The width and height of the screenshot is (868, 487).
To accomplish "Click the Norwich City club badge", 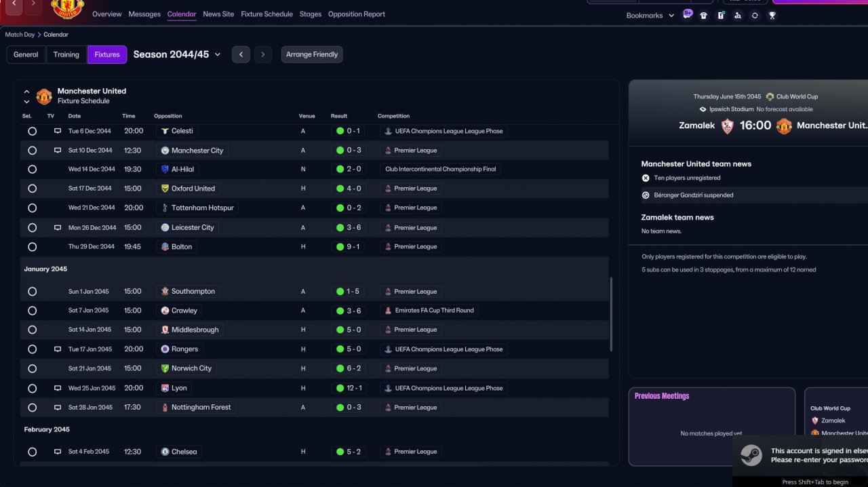I will 165,368.
